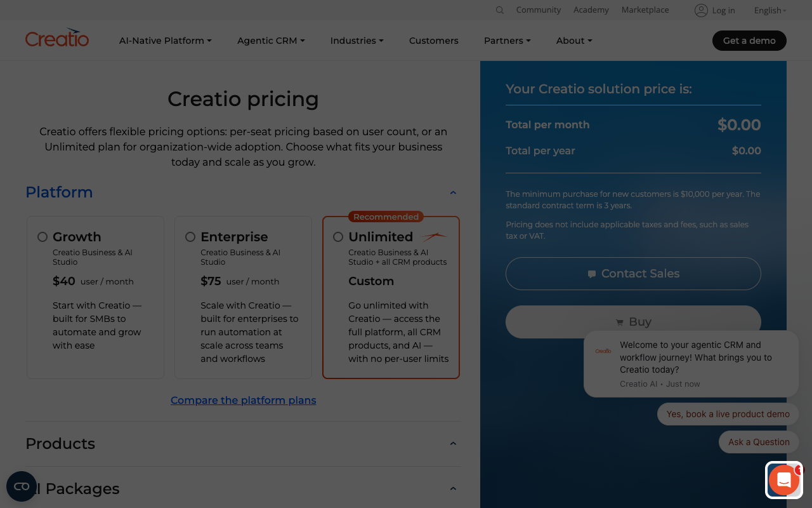Toggle the Packages section chevron
This screenshot has width=812, height=508.
(x=453, y=488)
